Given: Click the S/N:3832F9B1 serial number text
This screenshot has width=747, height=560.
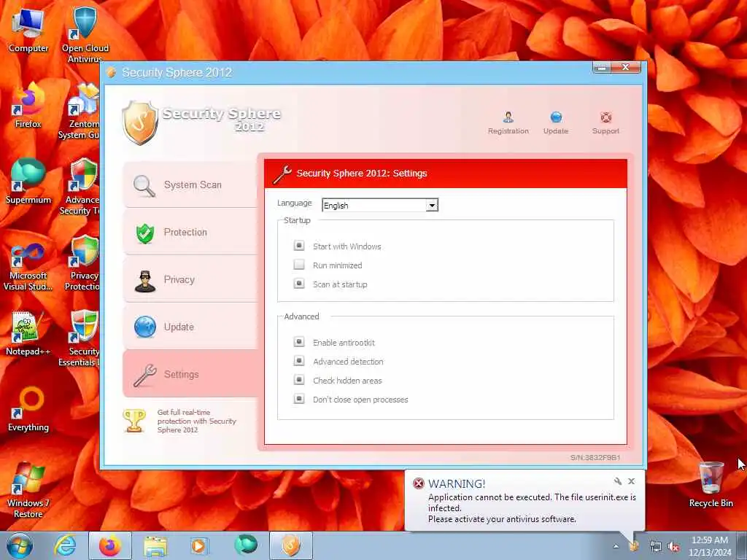Looking at the screenshot, I should point(595,458).
